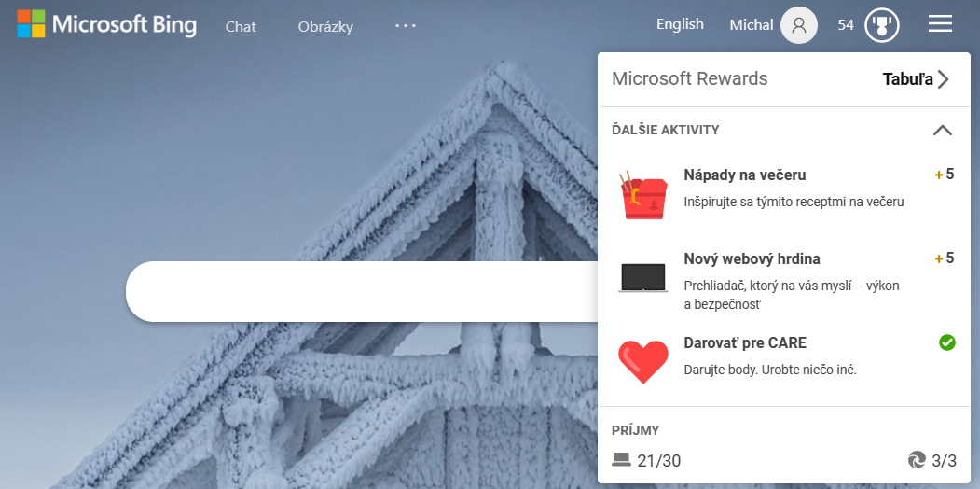Collapse the Ďalšie aktivity section
This screenshot has height=489, width=980.
pos(942,131)
